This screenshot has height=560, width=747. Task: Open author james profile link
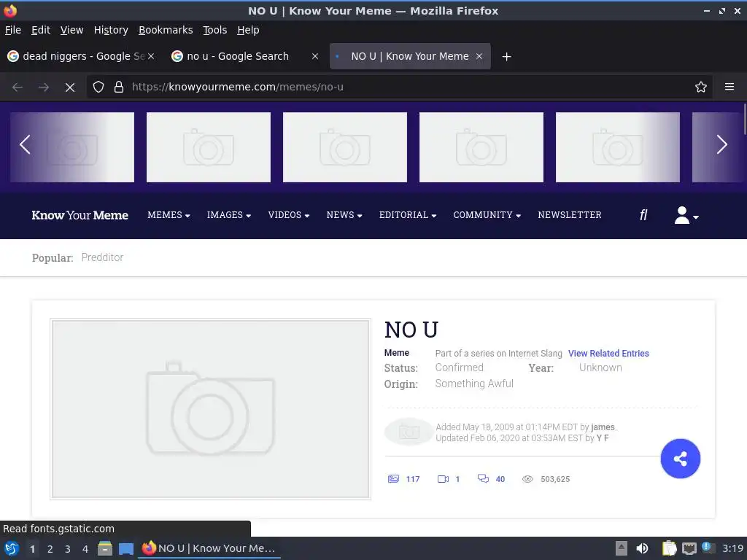(x=602, y=427)
